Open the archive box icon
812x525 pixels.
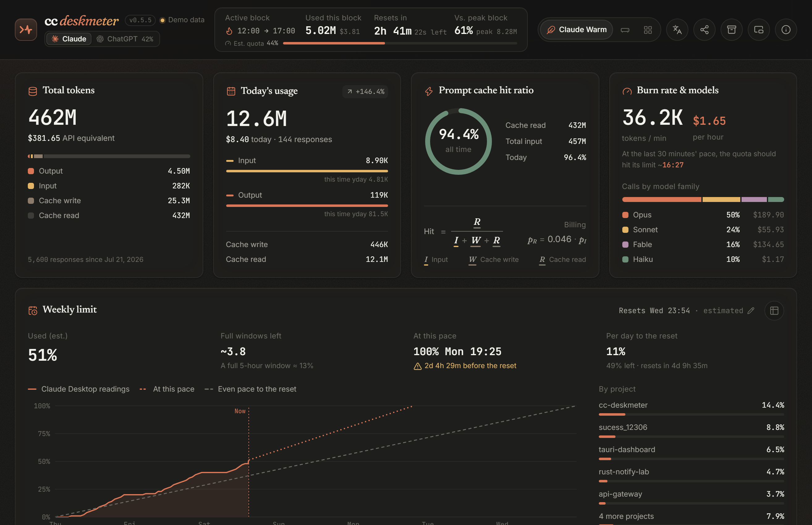click(732, 30)
